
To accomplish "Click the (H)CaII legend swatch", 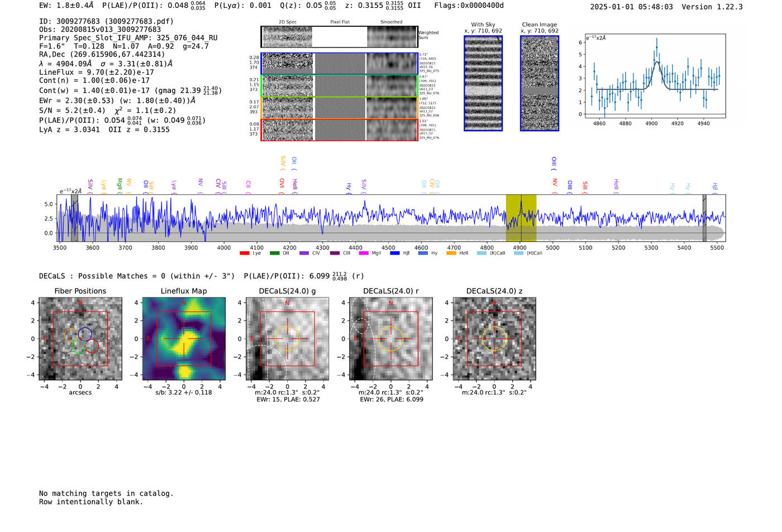I will pos(518,253).
